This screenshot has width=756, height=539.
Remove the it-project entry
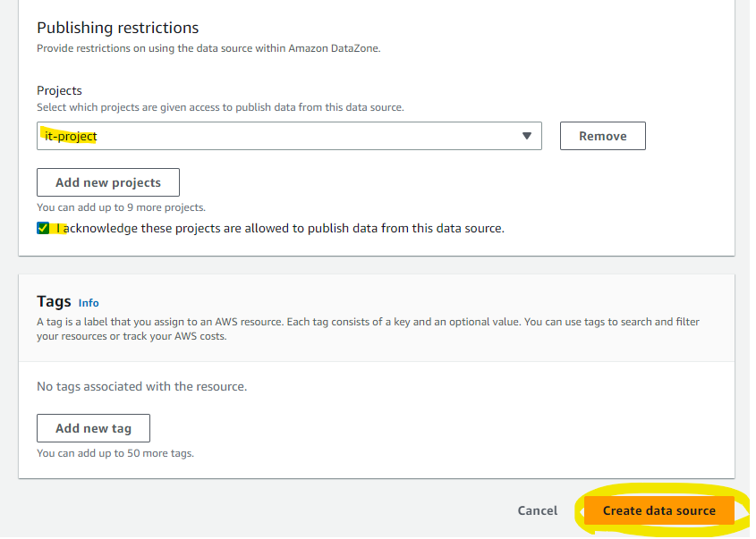tap(602, 136)
